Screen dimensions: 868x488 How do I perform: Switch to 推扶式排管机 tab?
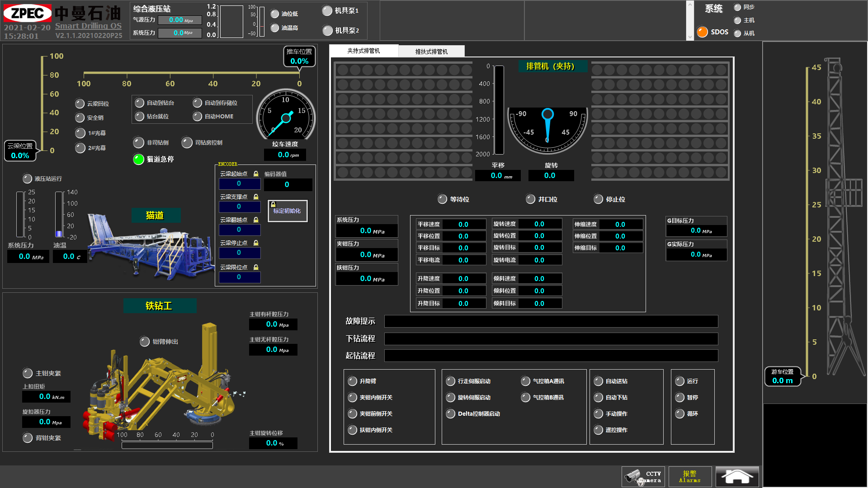point(431,52)
